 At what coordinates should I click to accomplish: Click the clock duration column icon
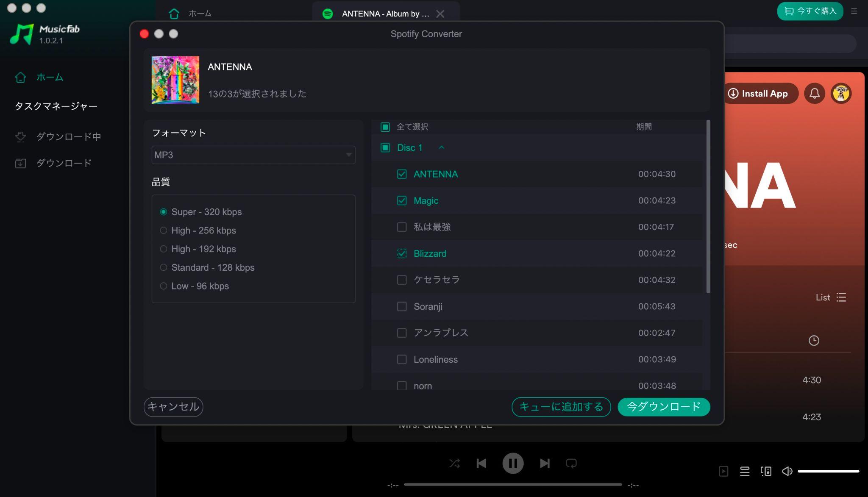click(814, 340)
